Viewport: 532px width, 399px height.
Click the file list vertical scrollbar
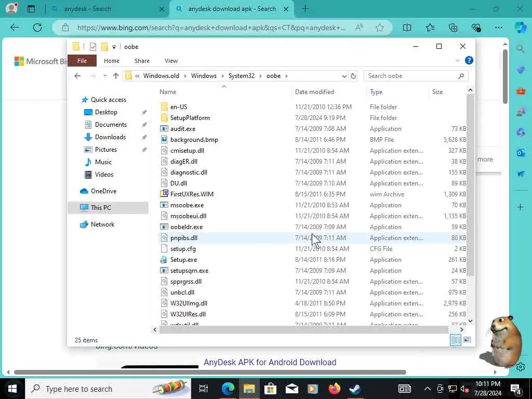[x=470, y=184]
